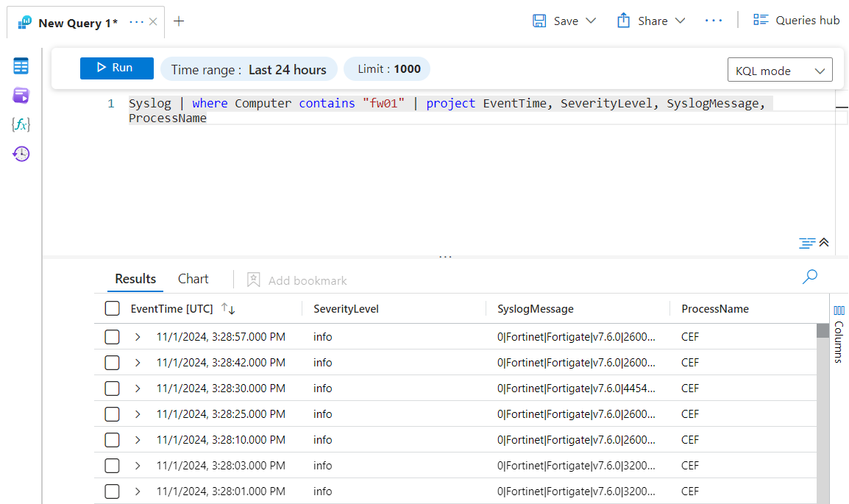Open the Queries panel icon in sidebar

(x=21, y=95)
